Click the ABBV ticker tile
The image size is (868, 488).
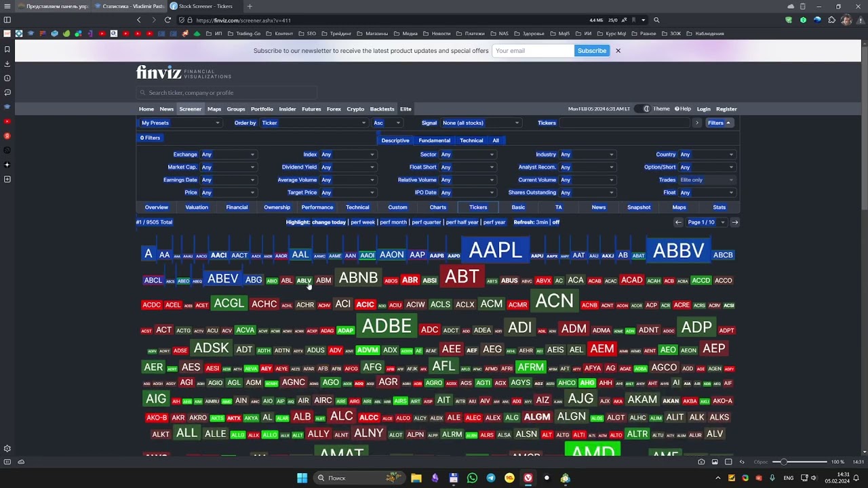[x=678, y=251]
